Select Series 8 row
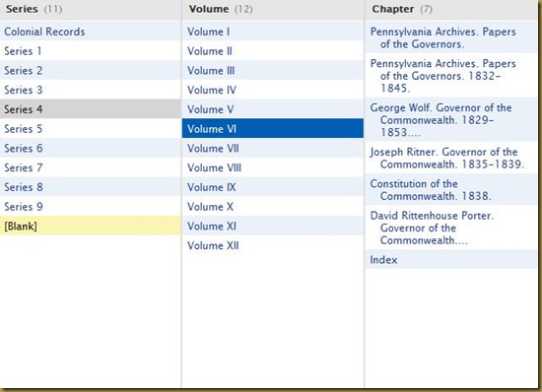The width and height of the screenshot is (542, 392). click(x=91, y=187)
